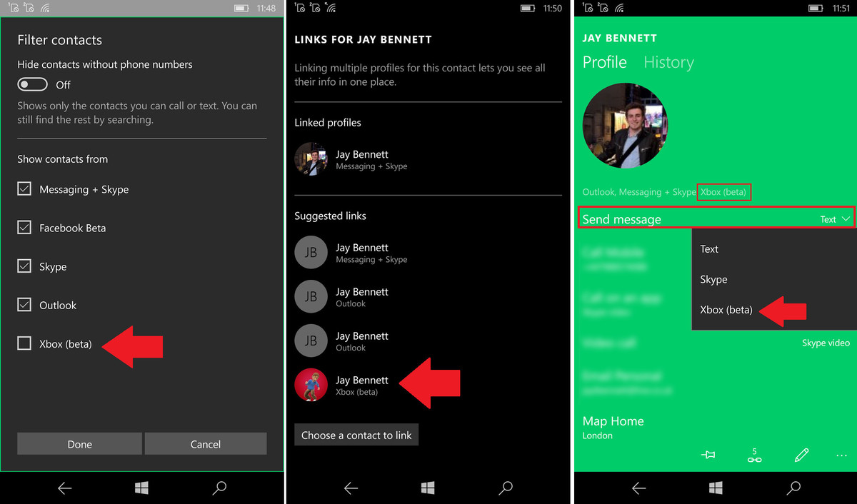
Task: Open linked profiles via link icon
Action: click(754, 455)
